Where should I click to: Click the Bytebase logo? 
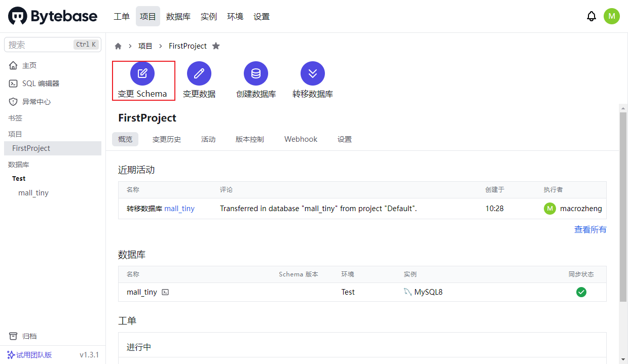pyautogui.click(x=53, y=16)
